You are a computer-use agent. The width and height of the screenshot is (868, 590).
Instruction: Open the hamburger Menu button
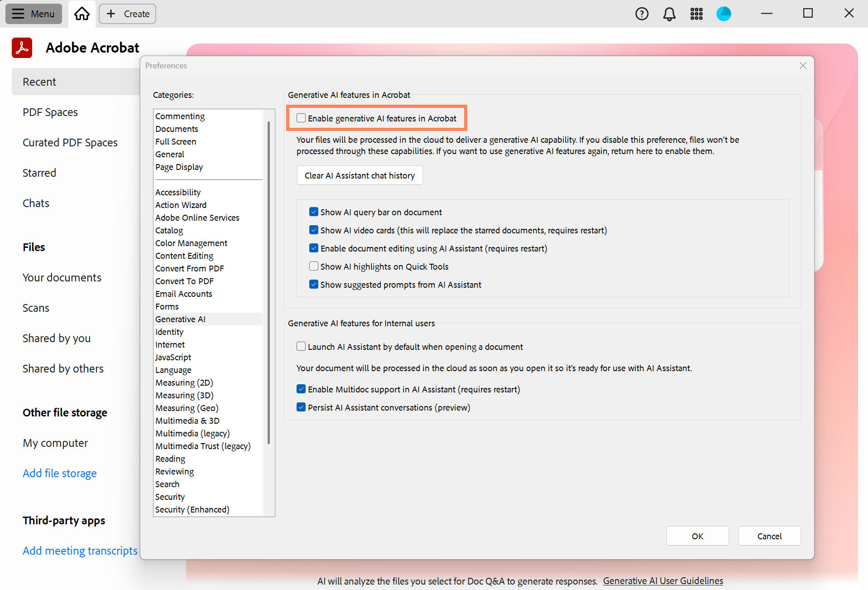click(x=34, y=14)
